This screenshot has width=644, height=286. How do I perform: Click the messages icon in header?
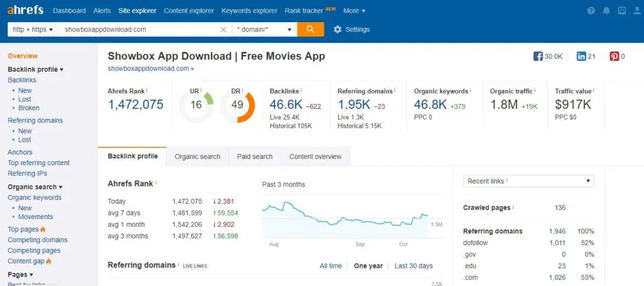(622, 11)
